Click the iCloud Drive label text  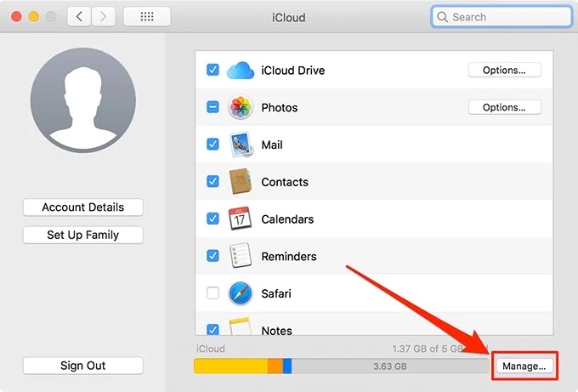point(293,71)
